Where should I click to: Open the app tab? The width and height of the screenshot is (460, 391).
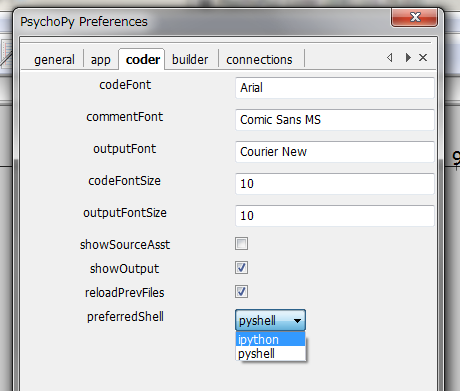click(100, 60)
